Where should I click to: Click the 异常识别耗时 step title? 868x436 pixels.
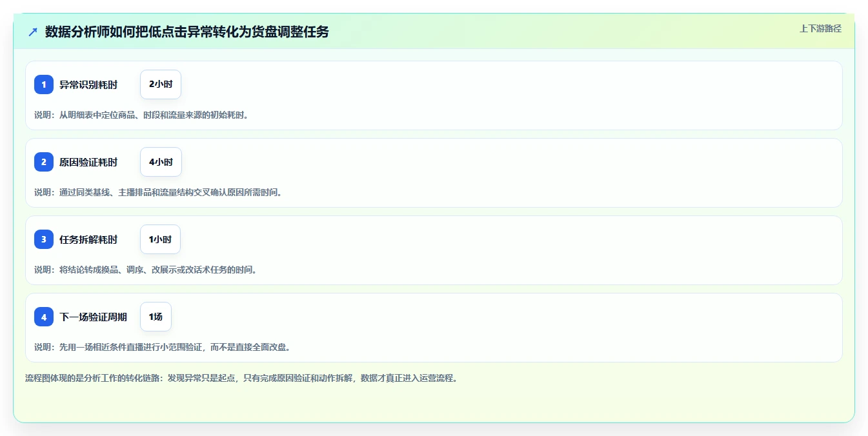click(88, 84)
